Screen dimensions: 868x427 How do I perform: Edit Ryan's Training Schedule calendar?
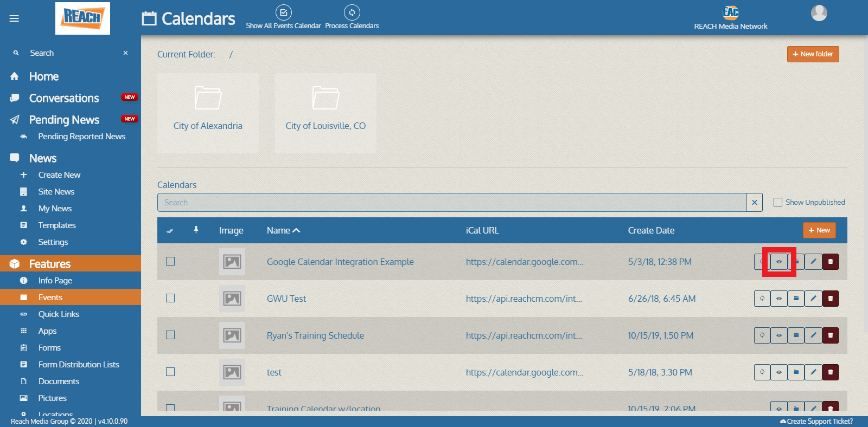coord(813,335)
